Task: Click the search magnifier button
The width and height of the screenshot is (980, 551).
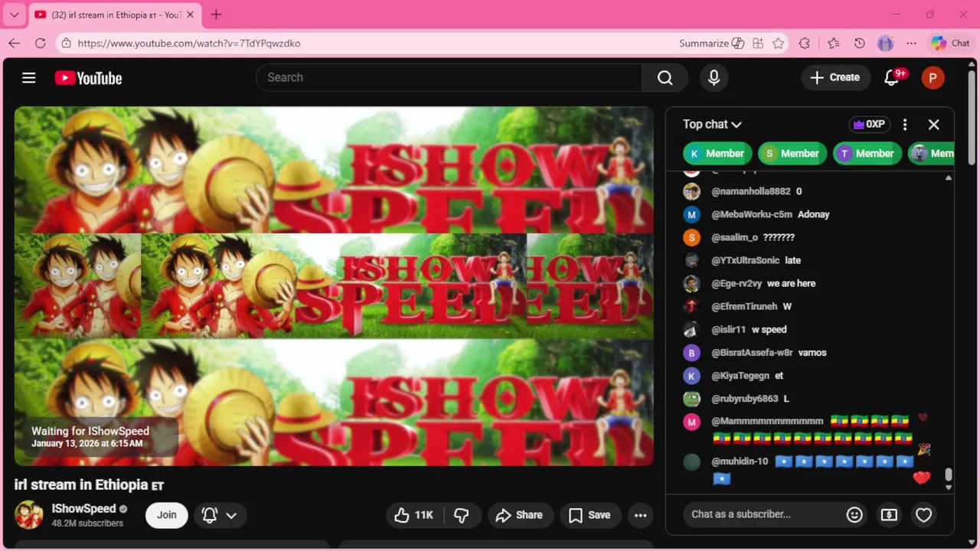Action: coord(665,77)
